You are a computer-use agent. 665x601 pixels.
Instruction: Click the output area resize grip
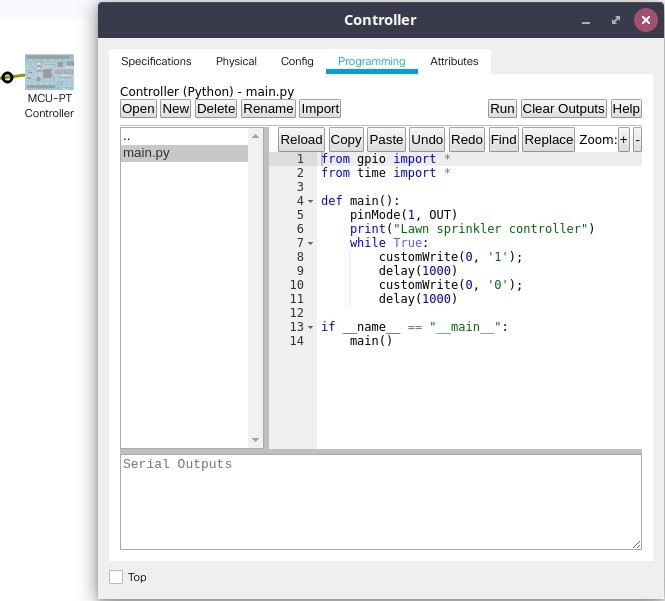(637, 545)
